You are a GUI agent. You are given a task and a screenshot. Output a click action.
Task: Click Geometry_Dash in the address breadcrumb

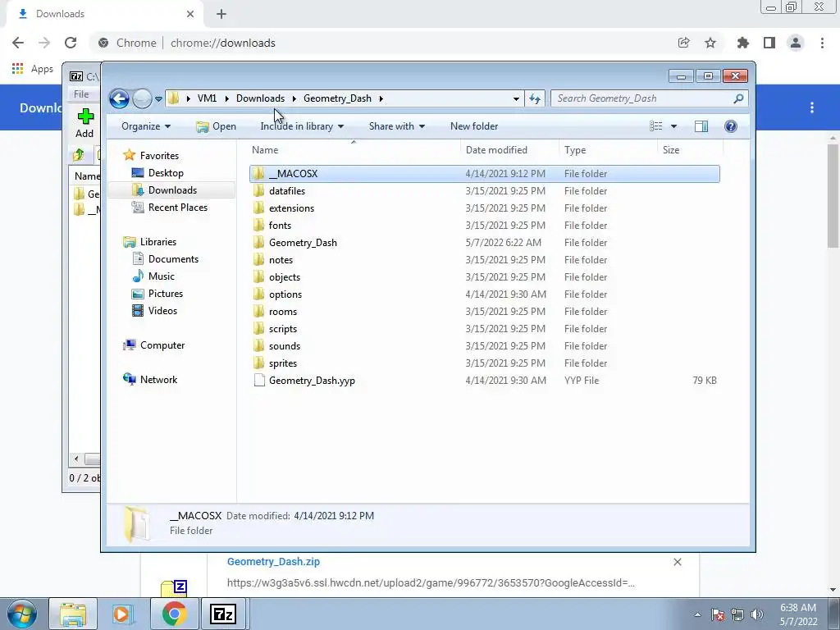click(337, 98)
